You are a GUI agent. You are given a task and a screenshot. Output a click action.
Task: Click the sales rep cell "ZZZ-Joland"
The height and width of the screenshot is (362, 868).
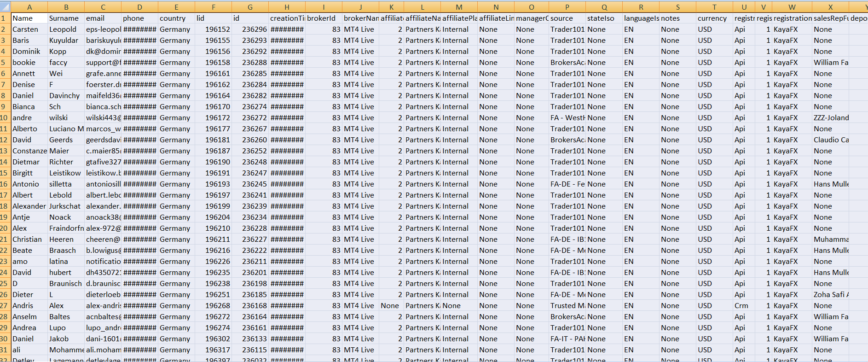point(831,118)
